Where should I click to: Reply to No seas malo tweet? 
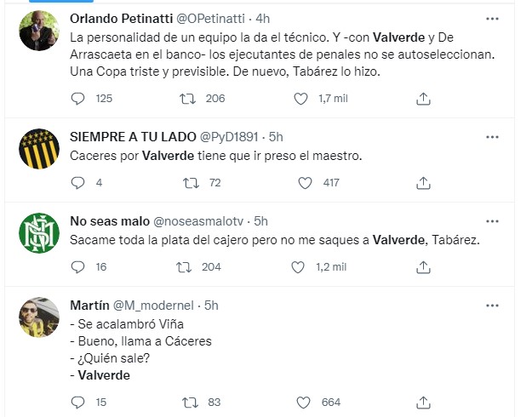pos(78,267)
